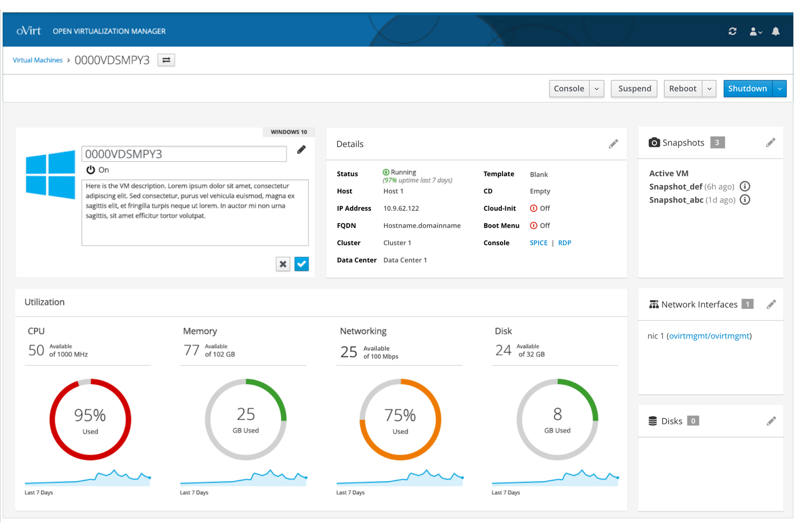Edit the Details panel with pencil icon
Viewport: 798px width, 532px height.
(613, 144)
